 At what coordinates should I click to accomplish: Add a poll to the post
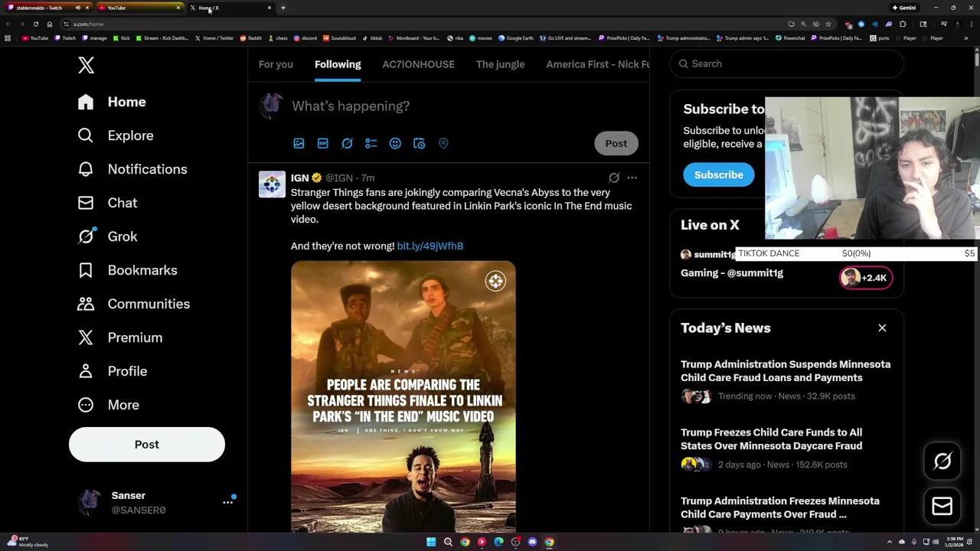[x=371, y=143]
